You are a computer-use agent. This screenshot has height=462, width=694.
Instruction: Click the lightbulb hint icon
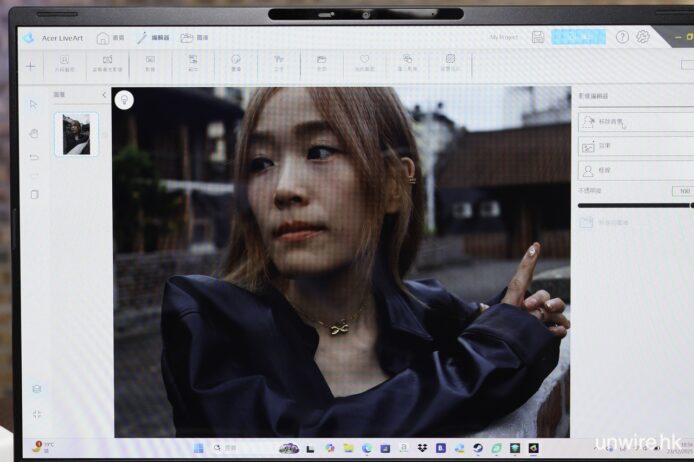pos(124,99)
